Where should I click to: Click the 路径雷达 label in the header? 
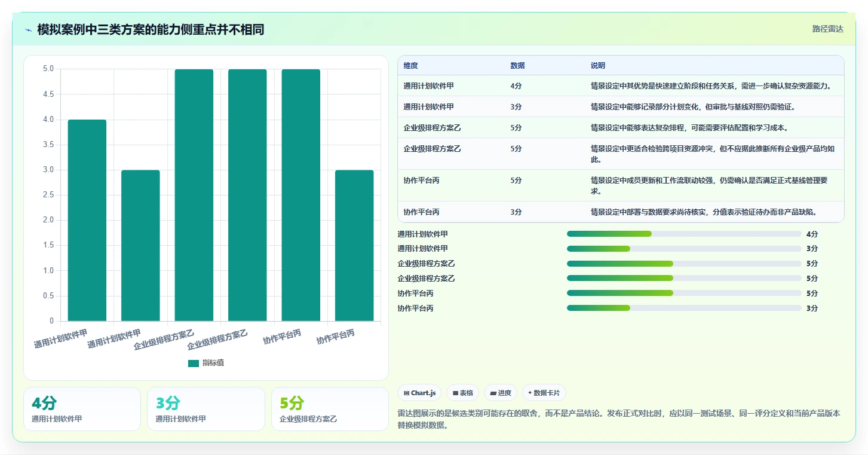coord(828,29)
